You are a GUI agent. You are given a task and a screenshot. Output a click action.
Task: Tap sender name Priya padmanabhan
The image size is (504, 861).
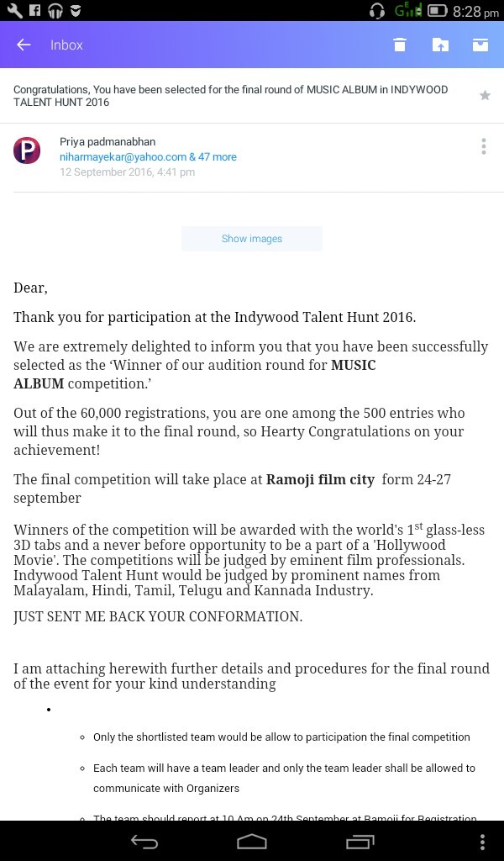108,141
